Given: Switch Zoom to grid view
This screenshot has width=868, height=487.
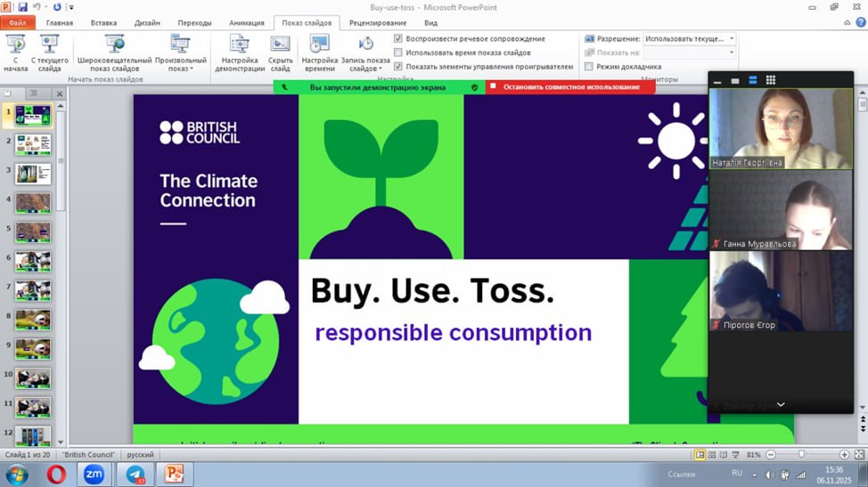Looking at the screenshot, I should click(x=771, y=81).
